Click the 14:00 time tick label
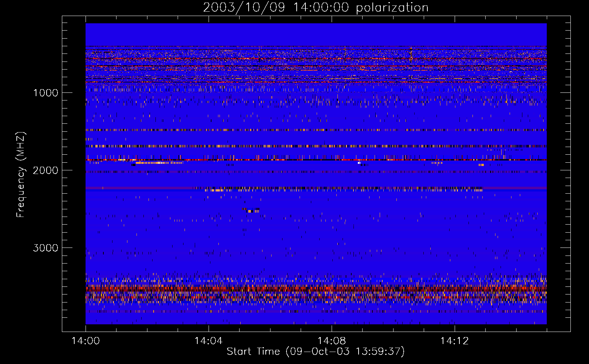This screenshot has height=364, width=589. tap(86, 341)
